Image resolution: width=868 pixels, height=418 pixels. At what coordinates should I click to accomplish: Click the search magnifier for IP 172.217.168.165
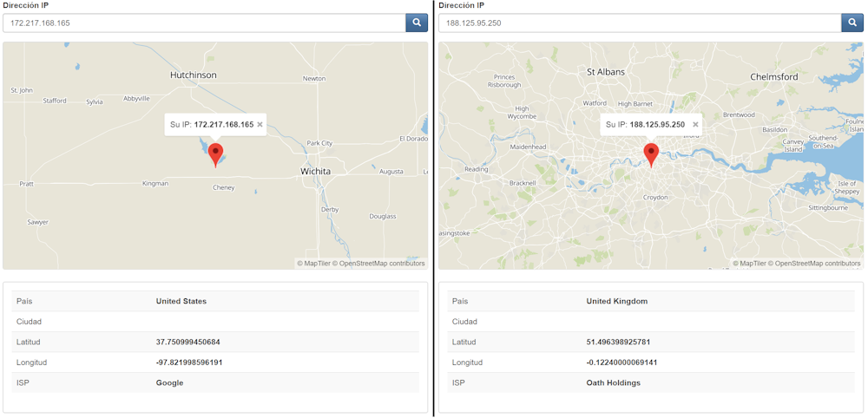tap(417, 23)
